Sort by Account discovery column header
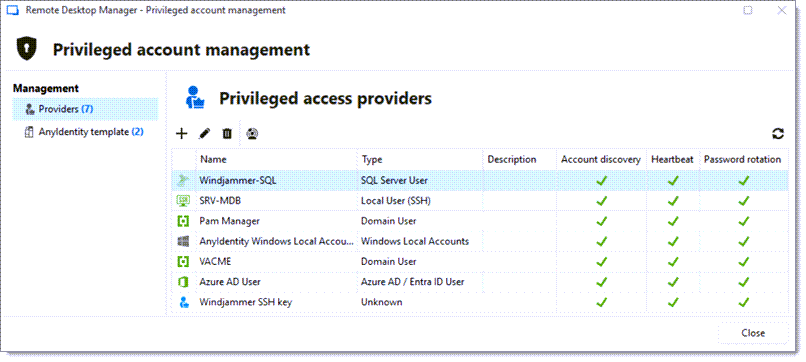The height and width of the screenshot is (362, 806). pyautogui.click(x=601, y=159)
